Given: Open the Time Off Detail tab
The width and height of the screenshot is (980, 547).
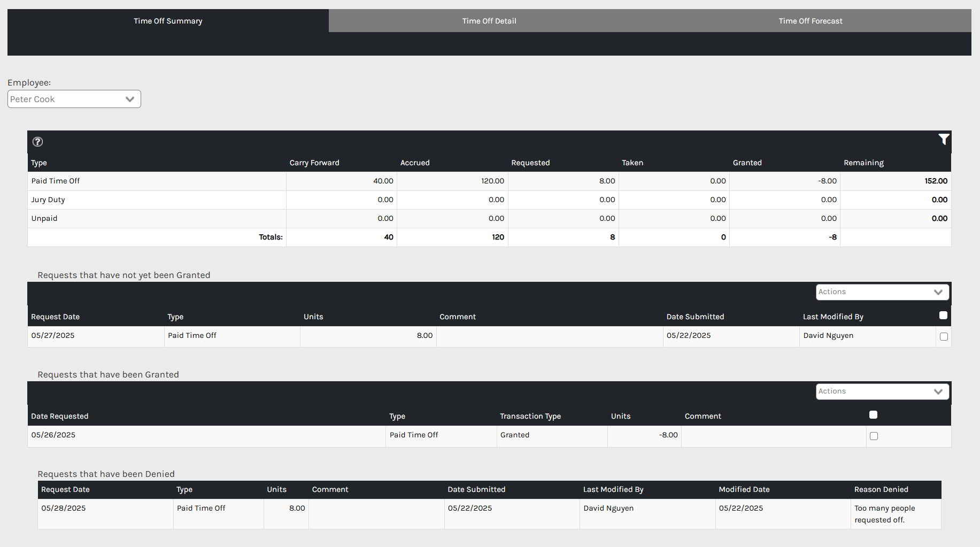Looking at the screenshot, I should (489, 21).
